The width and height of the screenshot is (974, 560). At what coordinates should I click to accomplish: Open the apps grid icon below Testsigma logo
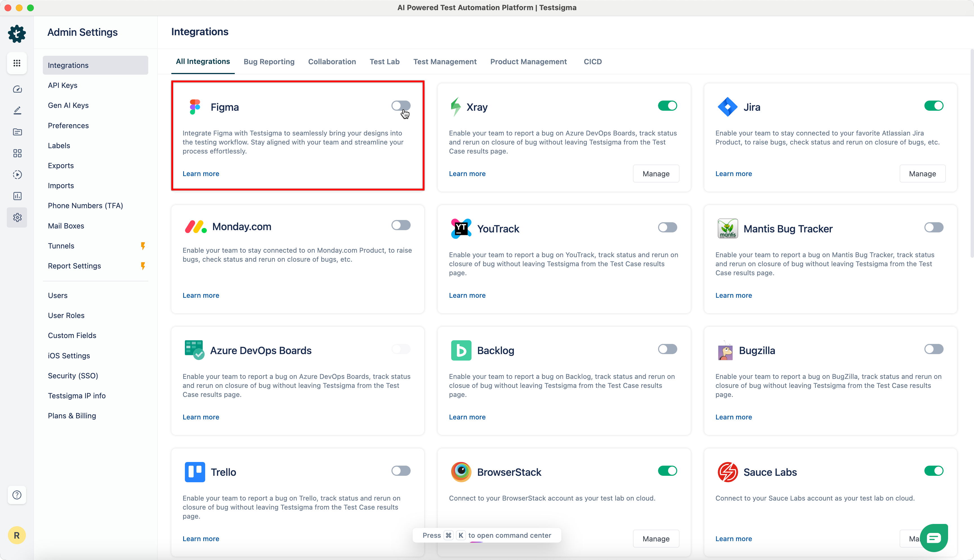click(x=17, y=63)
